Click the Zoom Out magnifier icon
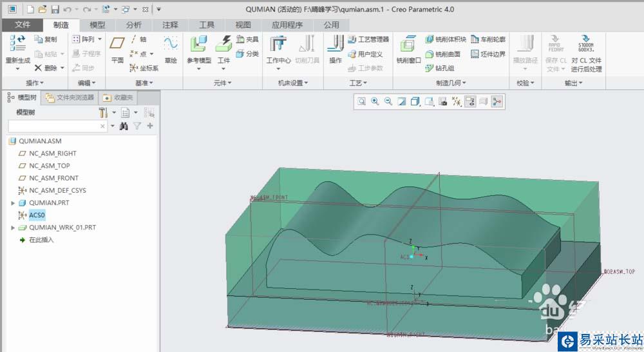The width and height of the screenshot is (644, 352). [x=388, y=101]
